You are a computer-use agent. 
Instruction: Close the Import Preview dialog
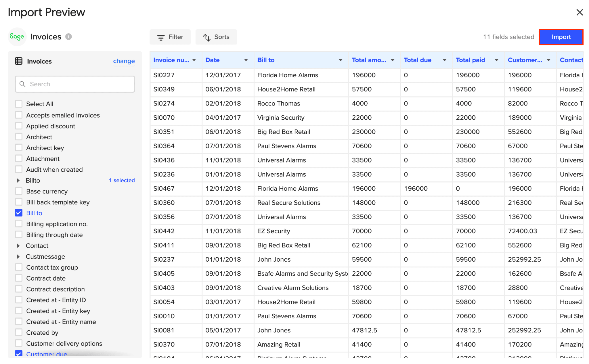tap(580, 12)
